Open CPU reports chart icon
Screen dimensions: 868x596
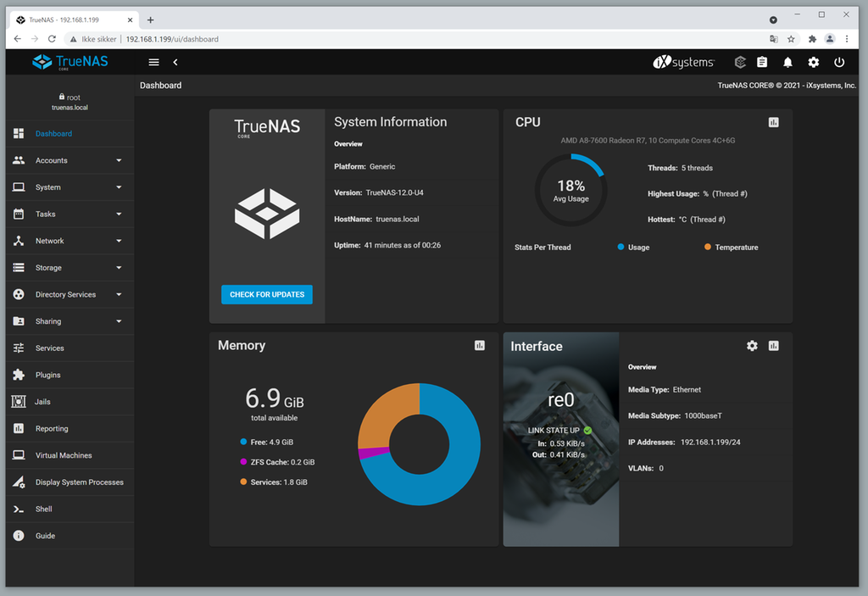tap(773, 122)
